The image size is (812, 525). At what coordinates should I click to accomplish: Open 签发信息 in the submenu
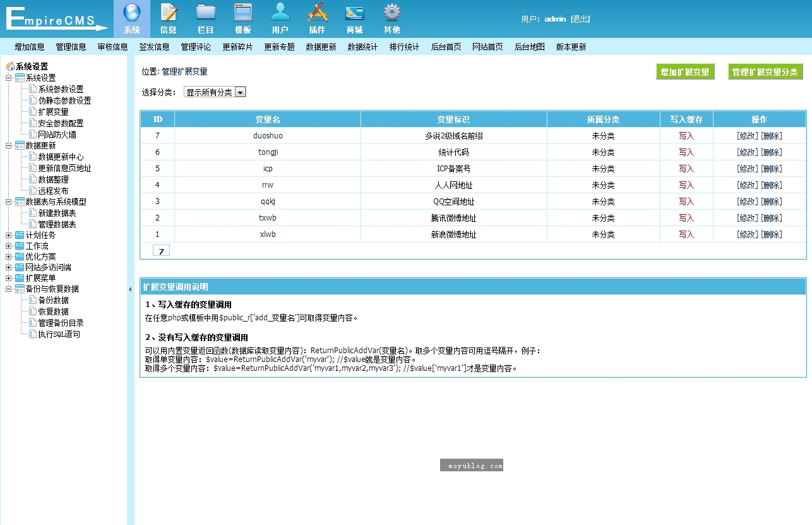click(x=155, y=47)
